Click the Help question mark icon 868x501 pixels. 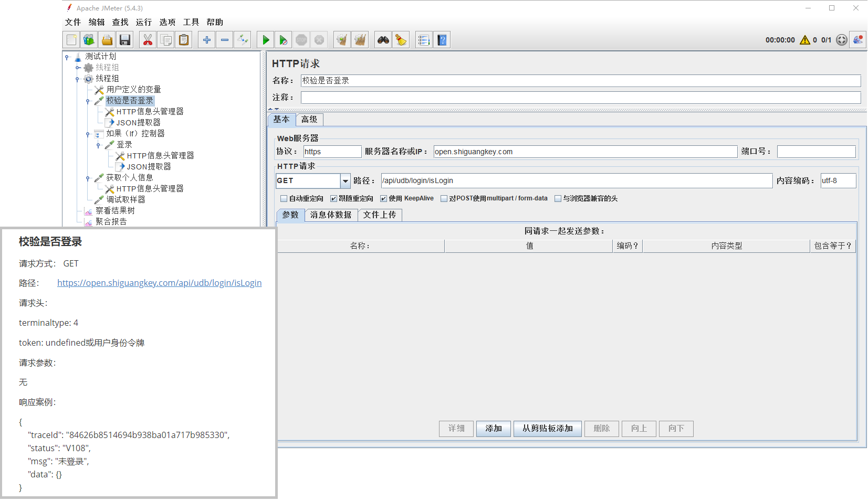click(x=442, y=40)
